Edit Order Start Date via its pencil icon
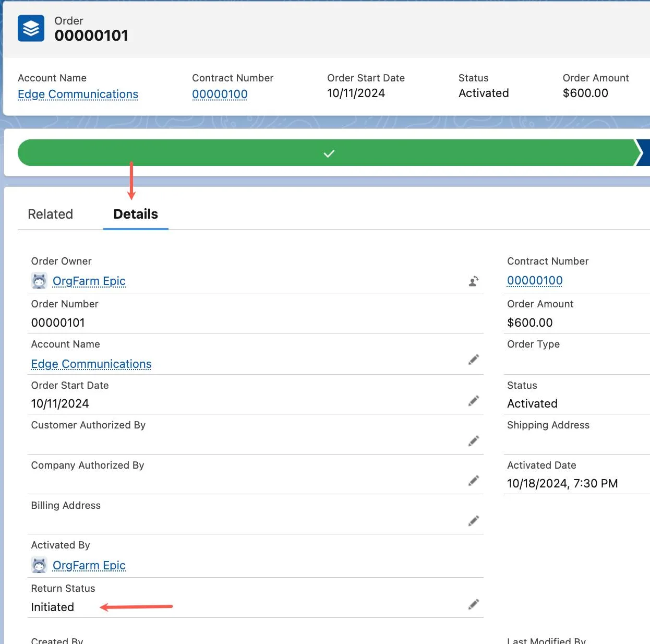 474,400
